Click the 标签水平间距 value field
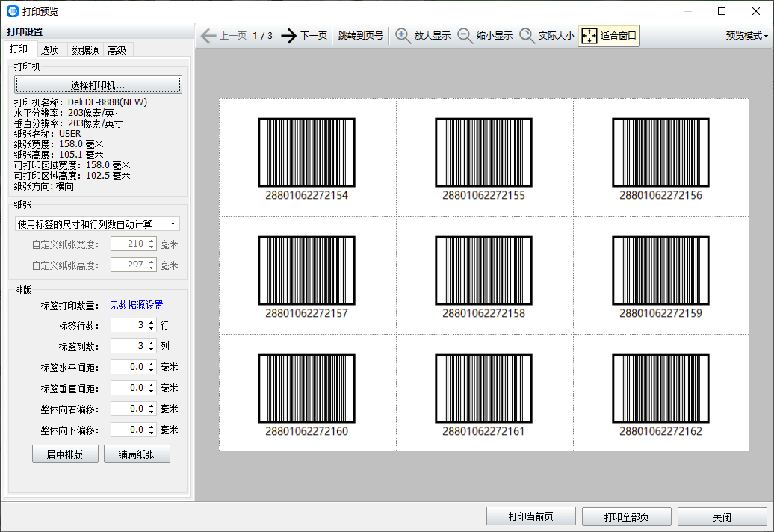The image size is (774, 532). 129,367
